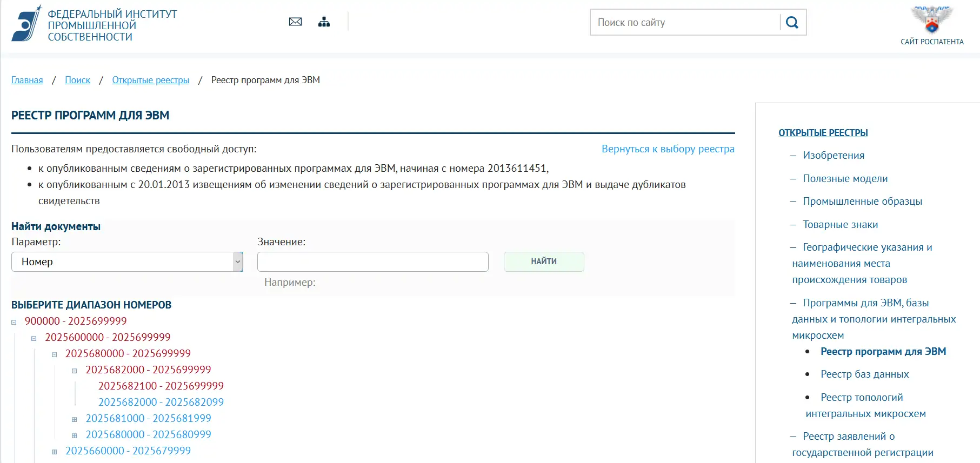Viewport: 980px width, 463px height.
Task: Follow the Вернуться к выбору реестра link
Action: coord(668,149)
